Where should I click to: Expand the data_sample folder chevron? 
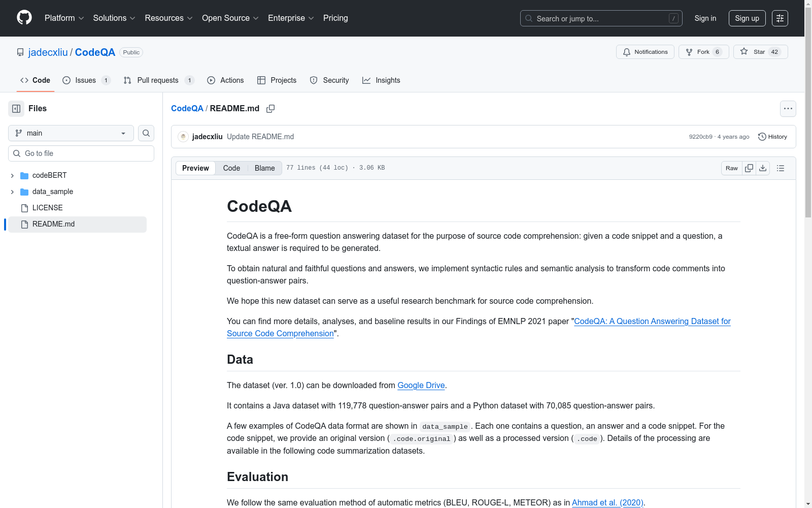(12, 192)
